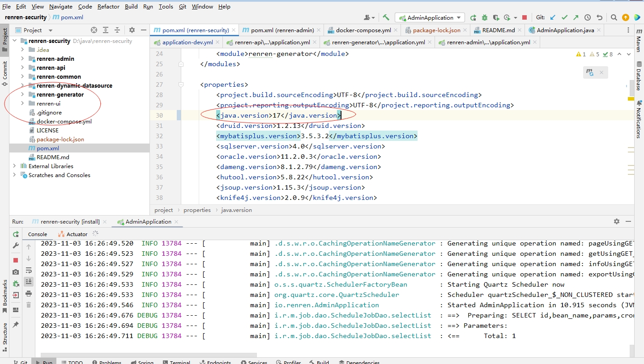The image size is (644, 364).
Task: Print console output with the printer icon
Action: click(x=29, y=293)
